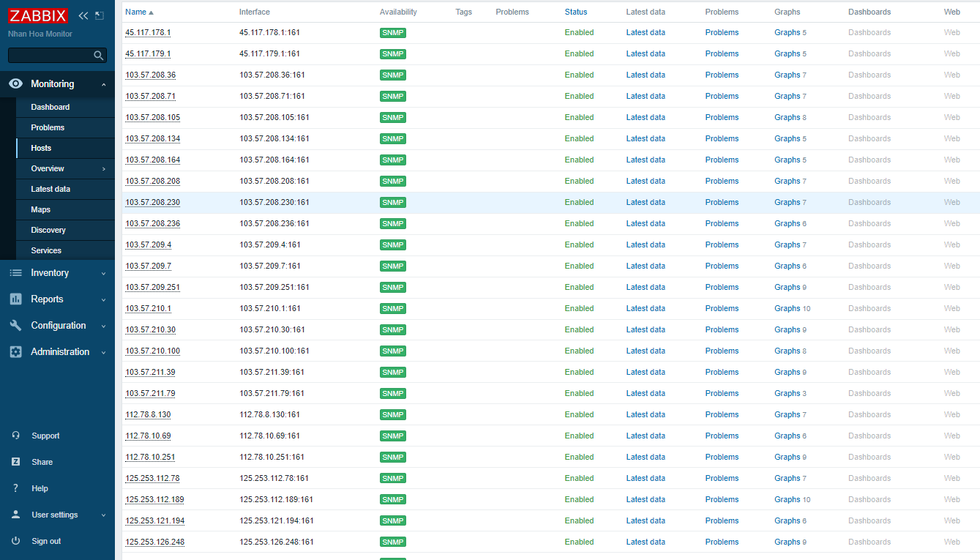This screenshot has width=980, height=560.
Task: Click the Support headset icon
Action: pyautogui.click(x=16, y=436)
